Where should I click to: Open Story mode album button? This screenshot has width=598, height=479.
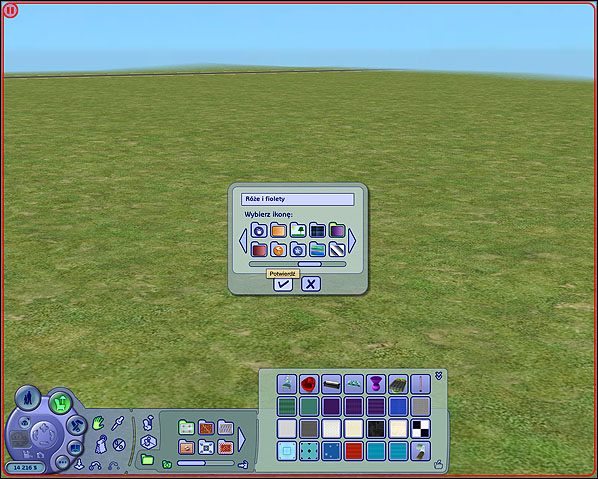point(75,448)
